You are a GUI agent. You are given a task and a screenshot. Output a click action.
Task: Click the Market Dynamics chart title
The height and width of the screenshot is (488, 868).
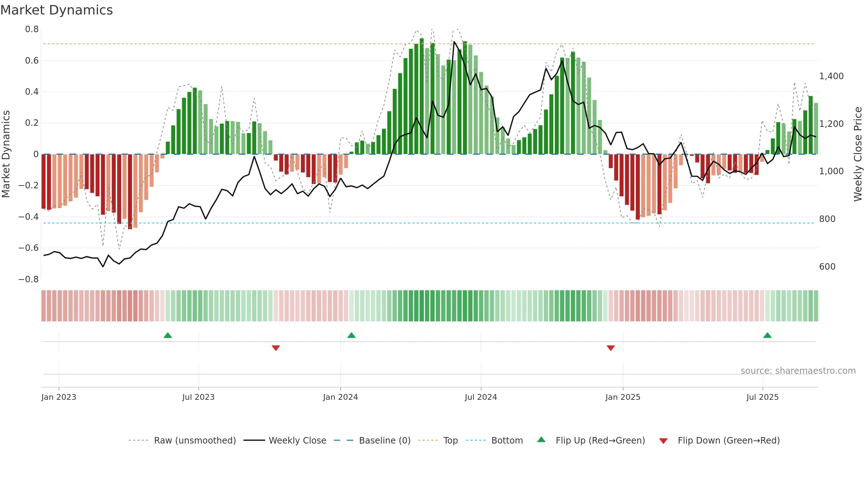pos(56,10)
